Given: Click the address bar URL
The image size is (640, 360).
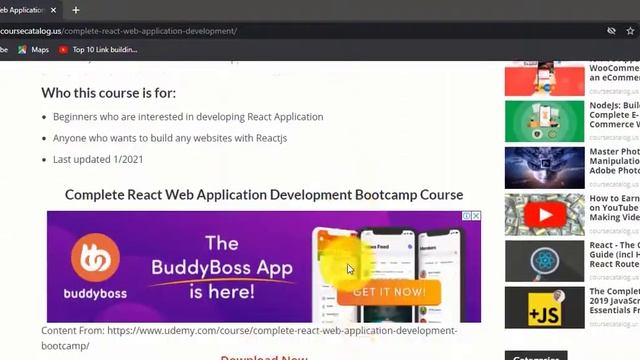Looking at the screenshot, I should [x=118, y=31].
